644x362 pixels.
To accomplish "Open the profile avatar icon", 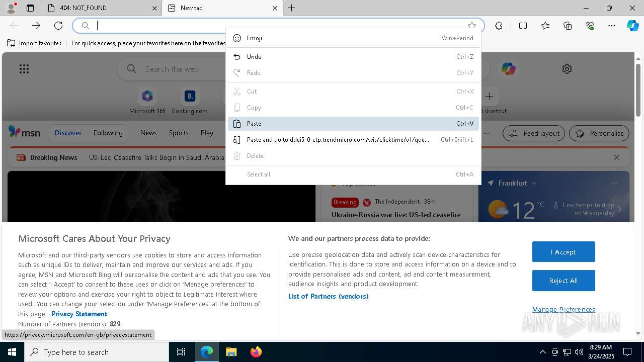I will (x=11, y=8).
